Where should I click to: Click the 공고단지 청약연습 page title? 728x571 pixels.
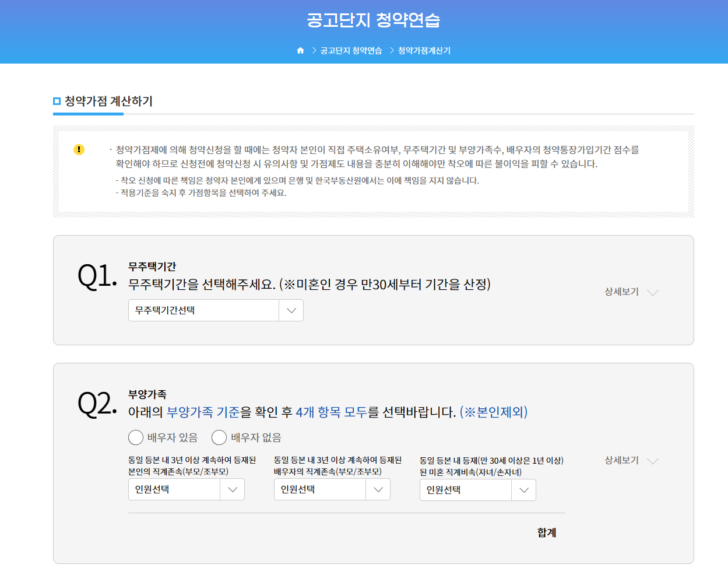[x=374, y=20]
